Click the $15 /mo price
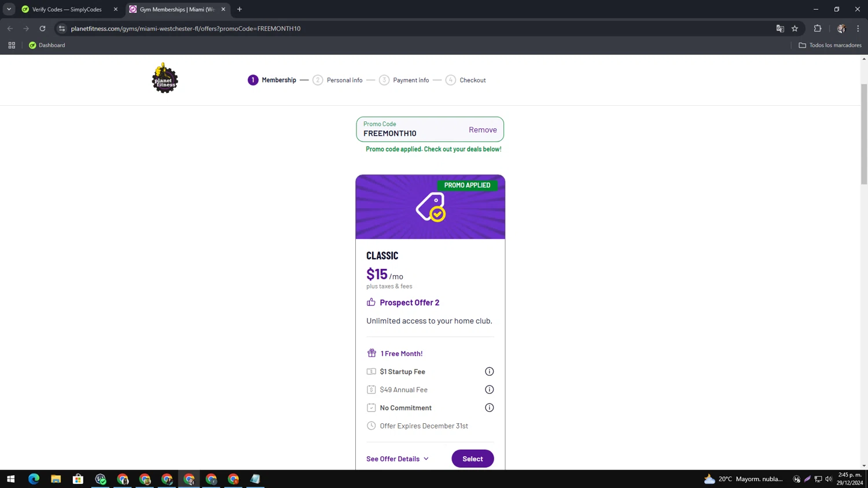This screenshot has width=868, height=488. pyautogui.click(x=385, y=274)
